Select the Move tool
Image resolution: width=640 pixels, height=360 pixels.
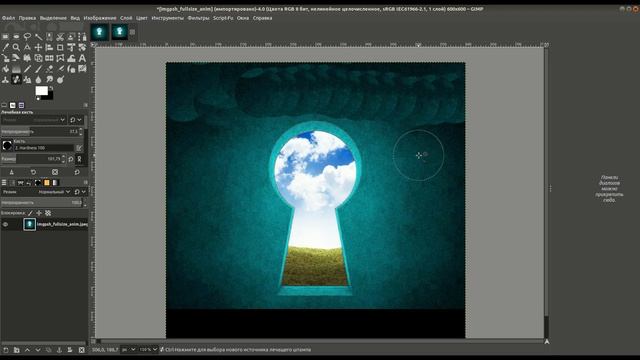tap(38, 47)
